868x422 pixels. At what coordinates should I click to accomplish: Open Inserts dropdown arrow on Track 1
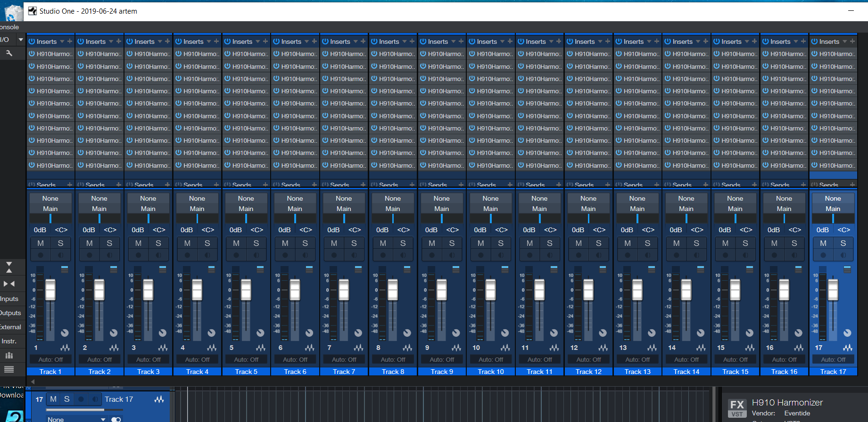pyautogui.click(x=62, y=41)
